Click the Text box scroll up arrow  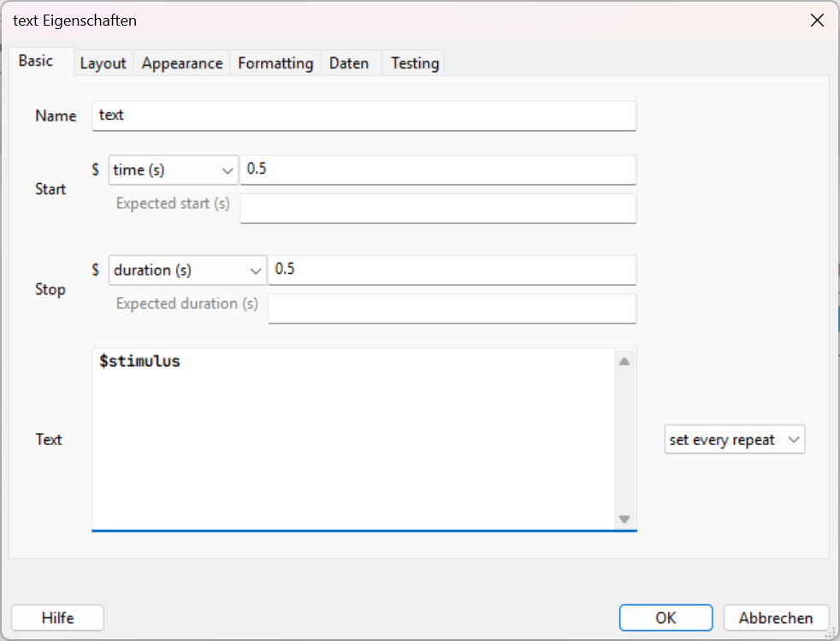(x=624, y=361)
